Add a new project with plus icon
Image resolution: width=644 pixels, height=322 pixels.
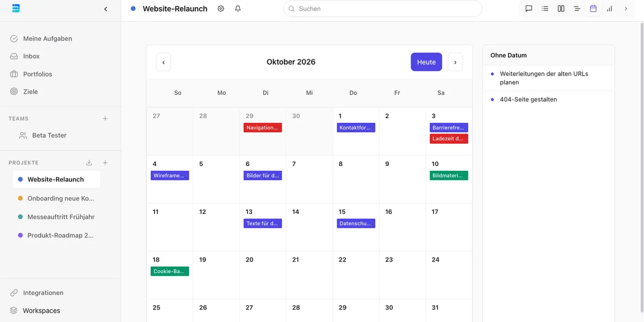pyautogui.click(x=105, y=163)
